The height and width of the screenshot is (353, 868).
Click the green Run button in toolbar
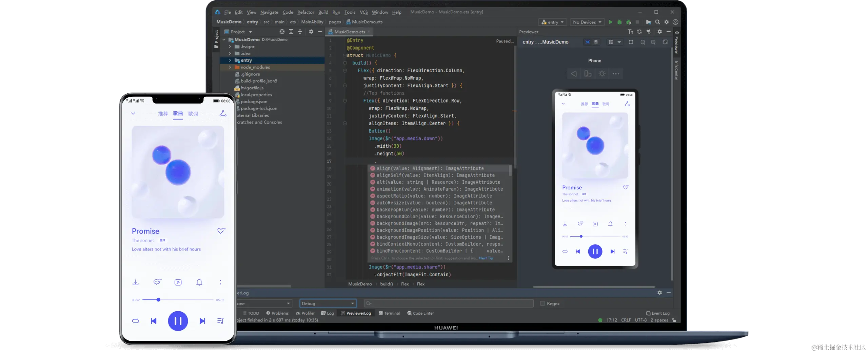pos(610,22)
